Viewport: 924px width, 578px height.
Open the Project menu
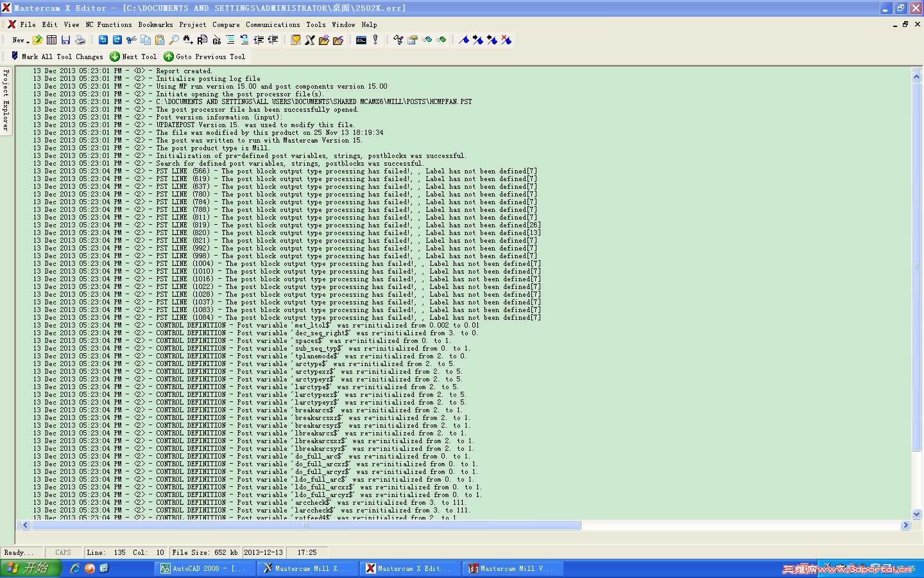(193, 24)
